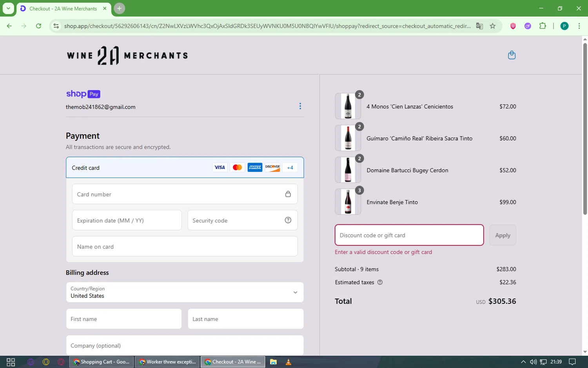Image resolution: width=588 pixels, height=368 pixels.
Task: Click the Subtotal $283.00 value
Action: 506,269
